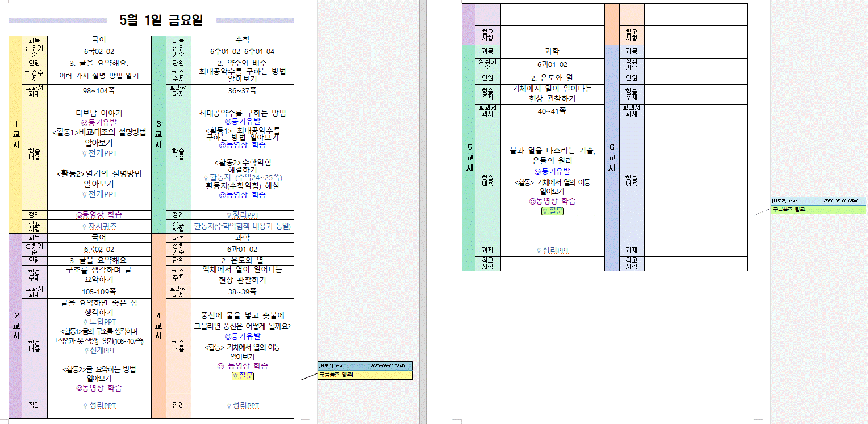Click the 4교시 period label cell

click(158, 326)
